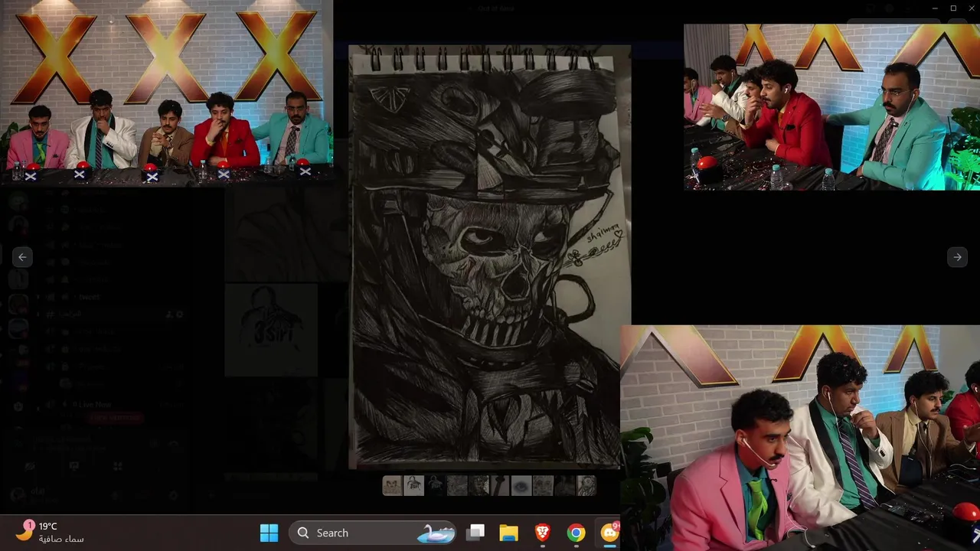Select the fifth thumbnail in the image strip
Image resolution: width=980 pixels, height=551 pixels.
pyautogui.click(x=479, y=485)
